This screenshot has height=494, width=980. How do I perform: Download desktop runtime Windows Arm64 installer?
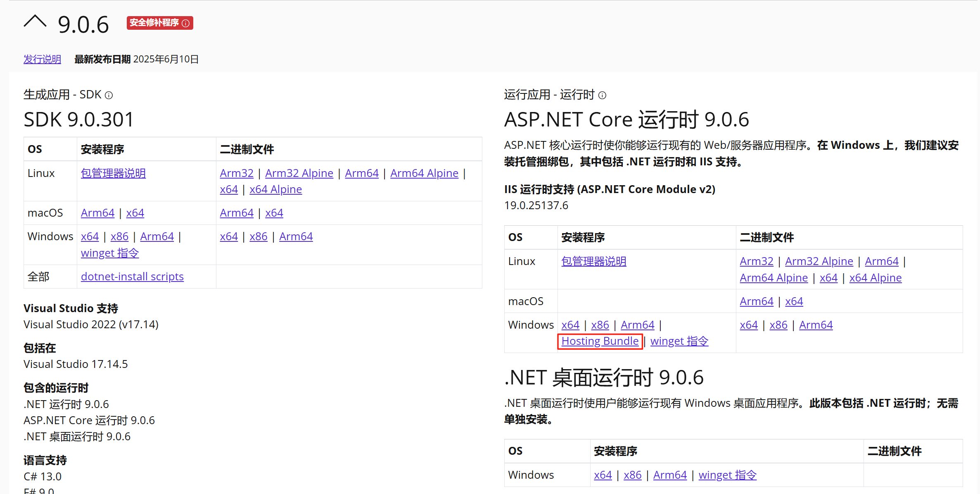pos(670,475)
